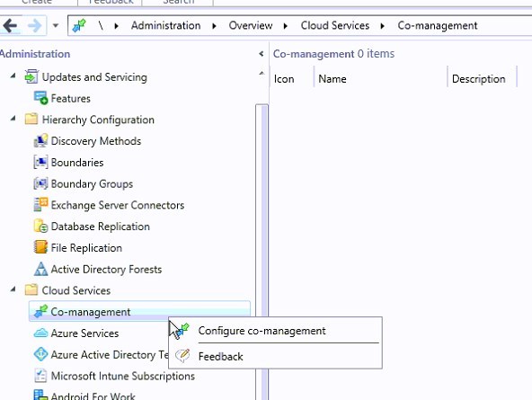Screen dimensions: 532x400
Task: Click the File Replication notebook icon
Action: [x=40, y=247]
